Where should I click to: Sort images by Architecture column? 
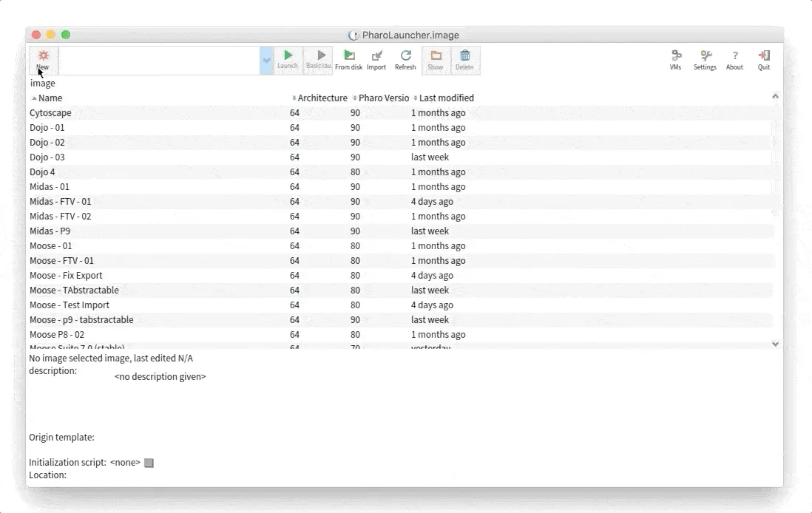coord(319,98)
